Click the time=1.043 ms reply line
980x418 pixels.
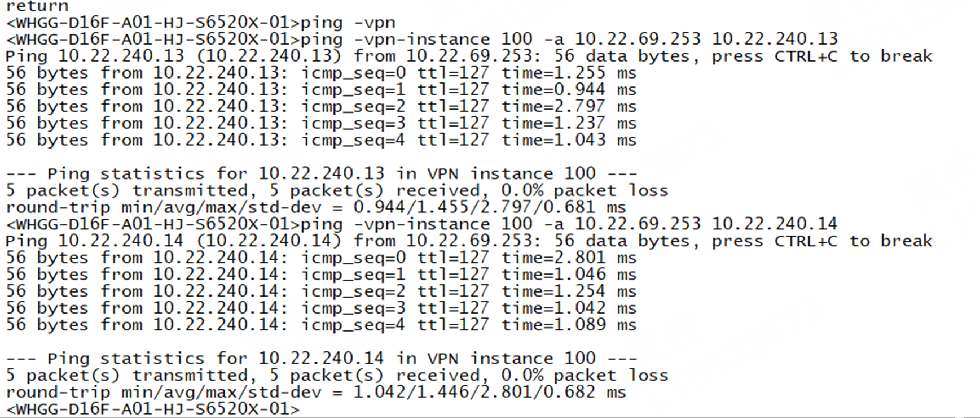[x=321, y=141]
